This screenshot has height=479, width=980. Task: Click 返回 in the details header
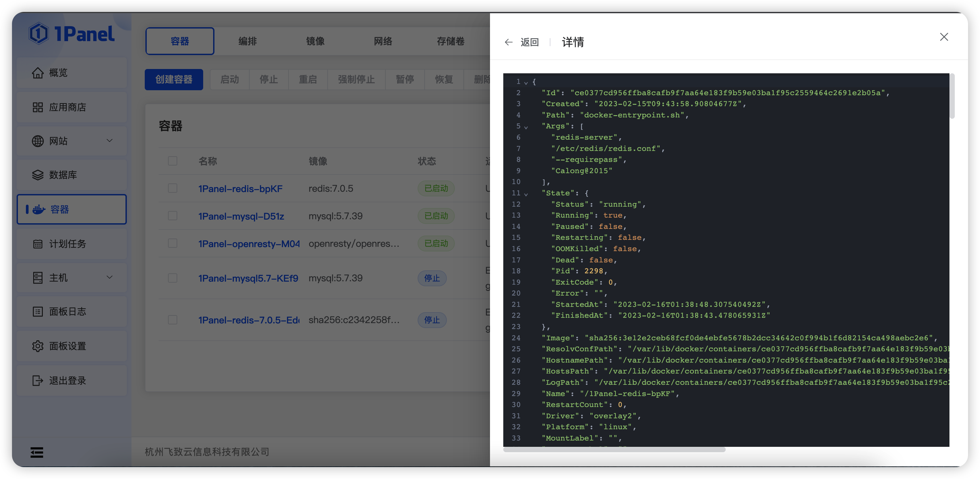(530, 42)
